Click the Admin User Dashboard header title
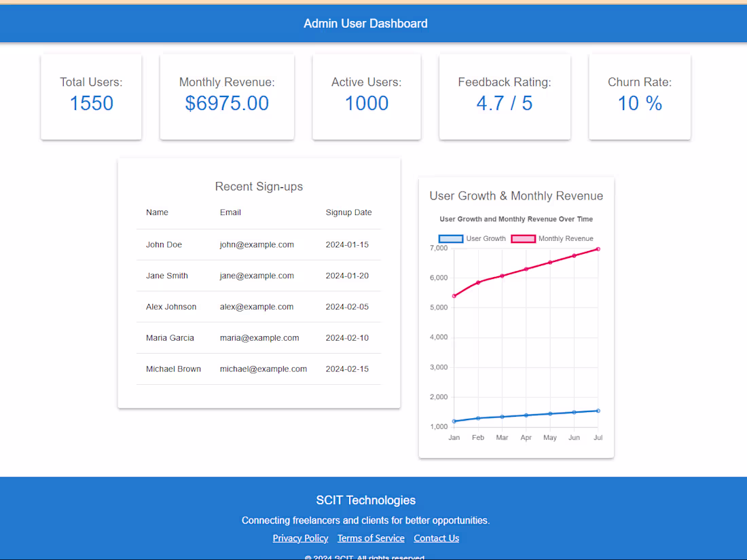The height and width of the screenshot is (560, 747). [x=365, y=23]
